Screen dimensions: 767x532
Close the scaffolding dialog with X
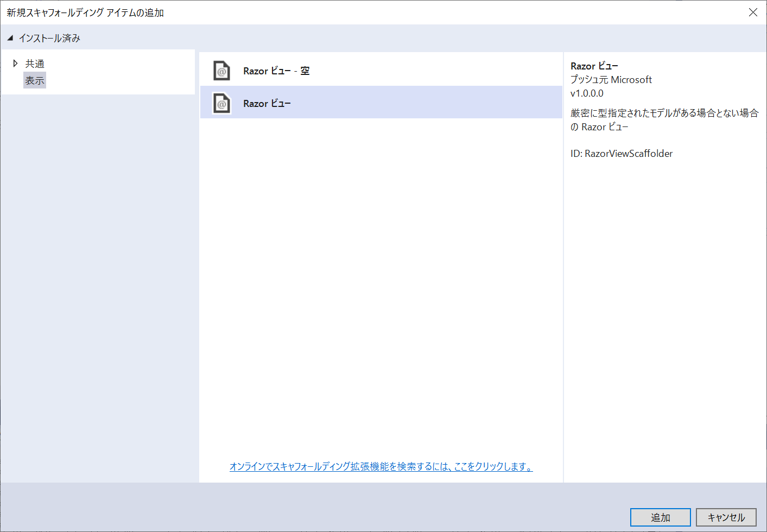(x=753, y=12)
